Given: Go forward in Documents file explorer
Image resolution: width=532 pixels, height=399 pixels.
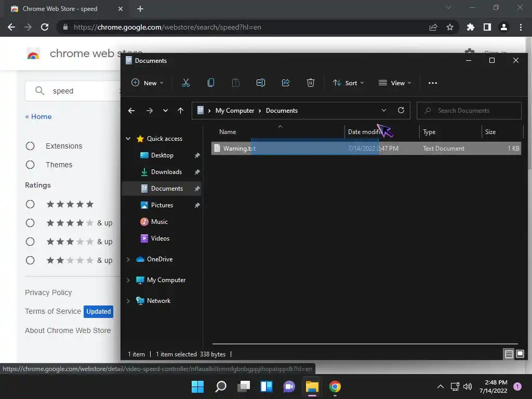Looking at the screenshot, I should point(149,111).
